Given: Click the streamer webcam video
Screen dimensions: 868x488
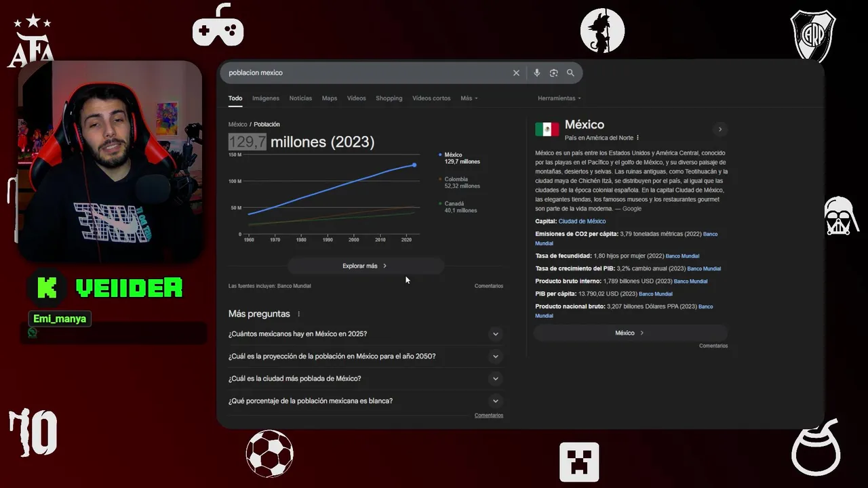Looking at the screenshot, I should [109, 161].
